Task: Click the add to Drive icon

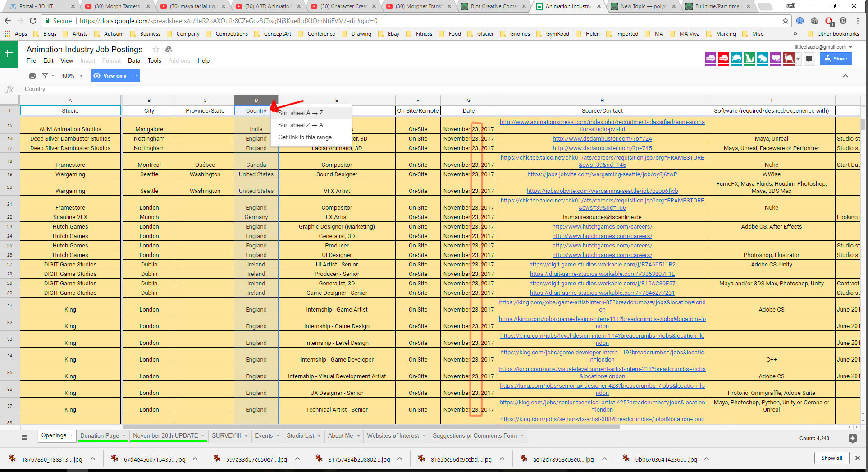Action: pos(169,50)
